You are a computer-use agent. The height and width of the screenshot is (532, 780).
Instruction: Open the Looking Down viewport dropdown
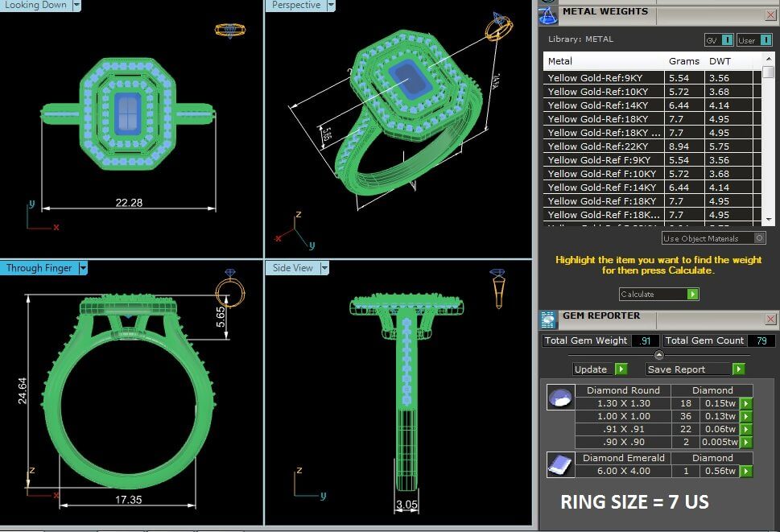[x=76, y=5]
